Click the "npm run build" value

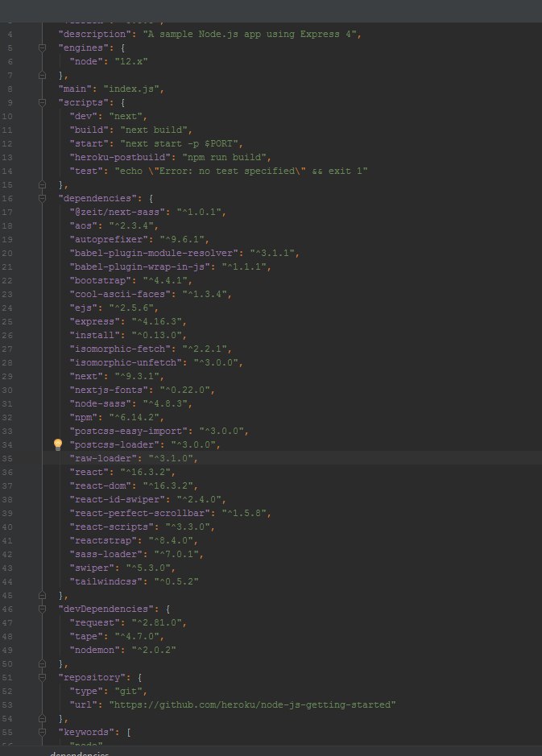point(224,157)
